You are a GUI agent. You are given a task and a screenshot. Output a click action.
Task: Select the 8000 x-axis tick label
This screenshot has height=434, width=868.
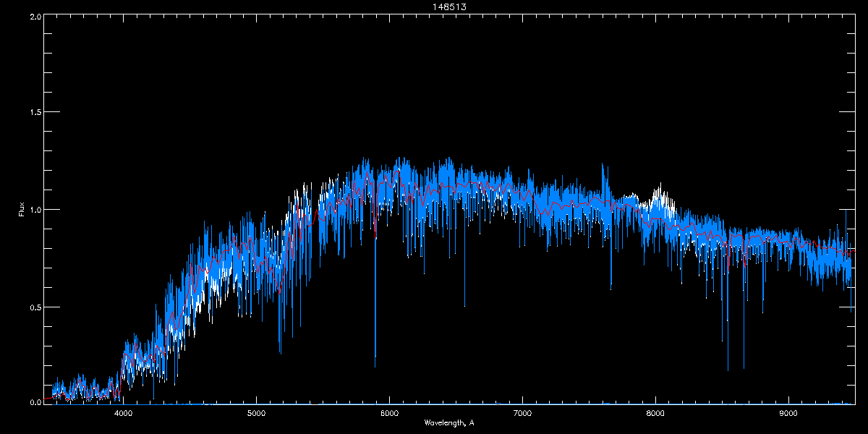655,414
